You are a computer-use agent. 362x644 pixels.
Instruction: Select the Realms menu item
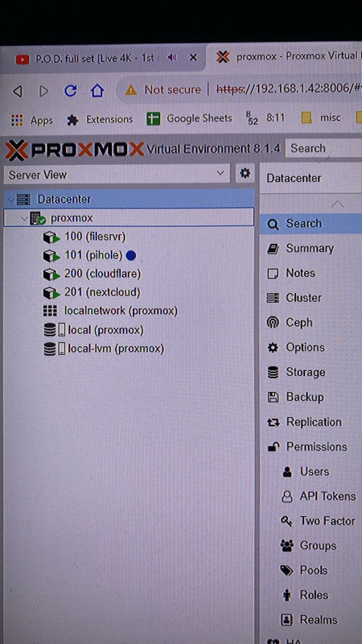(311, 620)
